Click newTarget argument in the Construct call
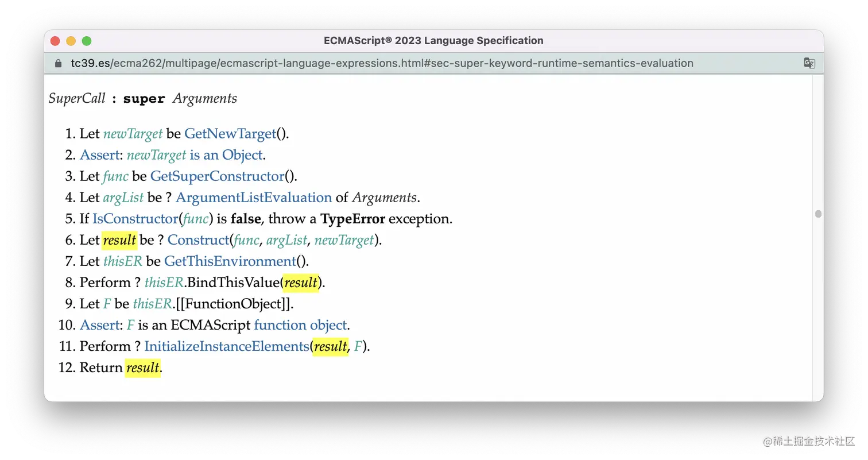The image size is (868, 460). coord(344,240)
